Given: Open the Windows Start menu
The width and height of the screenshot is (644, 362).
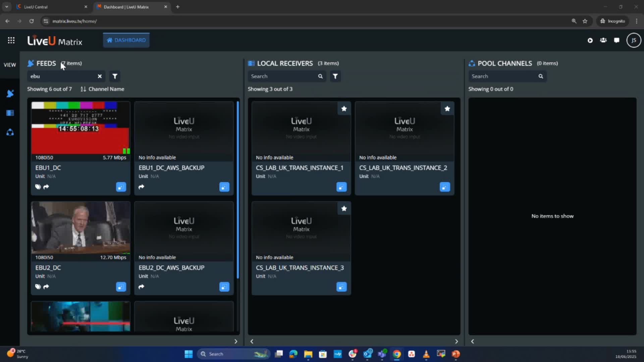Looking at the screenshot, I should click(189, 354).
